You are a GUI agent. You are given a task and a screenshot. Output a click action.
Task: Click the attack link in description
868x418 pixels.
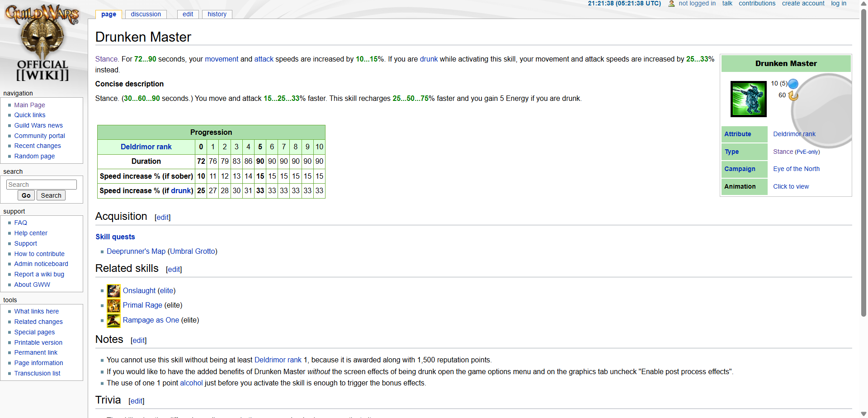pos(264,59)
